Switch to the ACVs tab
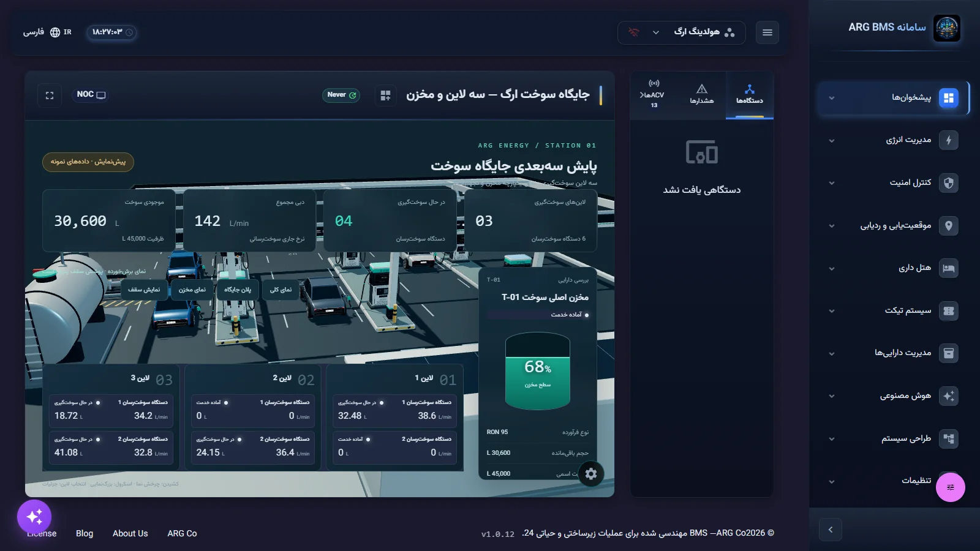980x551 pixels. coord(654,95)
